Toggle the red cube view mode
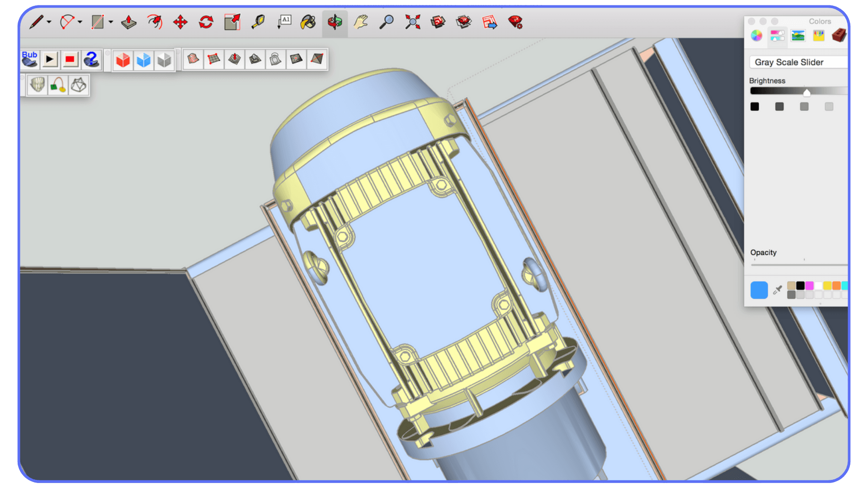The height and width of the screenshot is (488, 868). coord(122,60)
